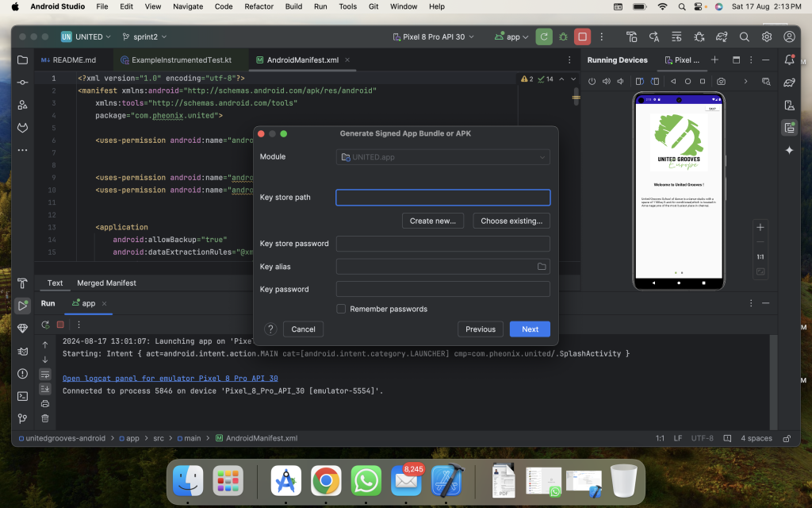Open the More tool windows ellipsis
Viewport: 812px width, 508px height.
(22, 150)
